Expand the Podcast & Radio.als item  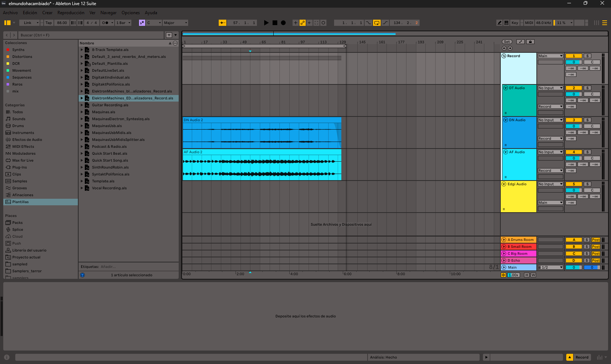[x=82, y=147]
